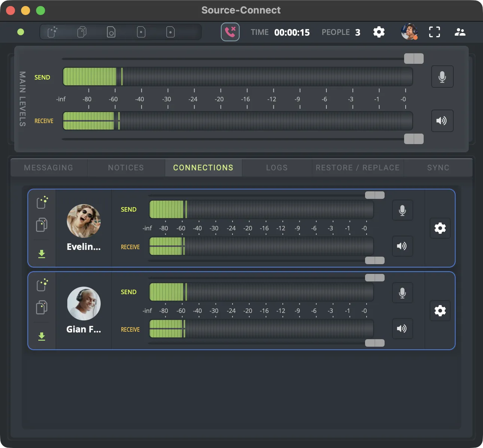Click the copy files icon in Gian F's row

coord(42,307)
